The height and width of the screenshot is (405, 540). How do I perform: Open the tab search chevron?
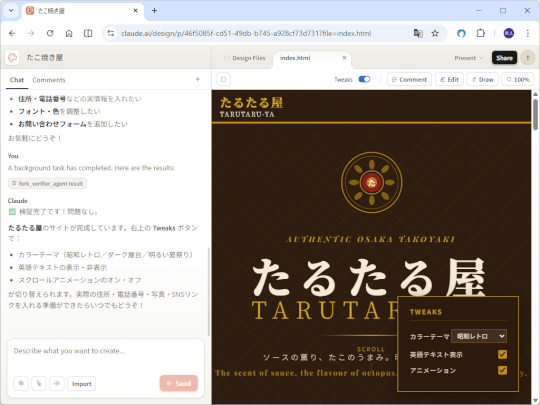point(11,11)
